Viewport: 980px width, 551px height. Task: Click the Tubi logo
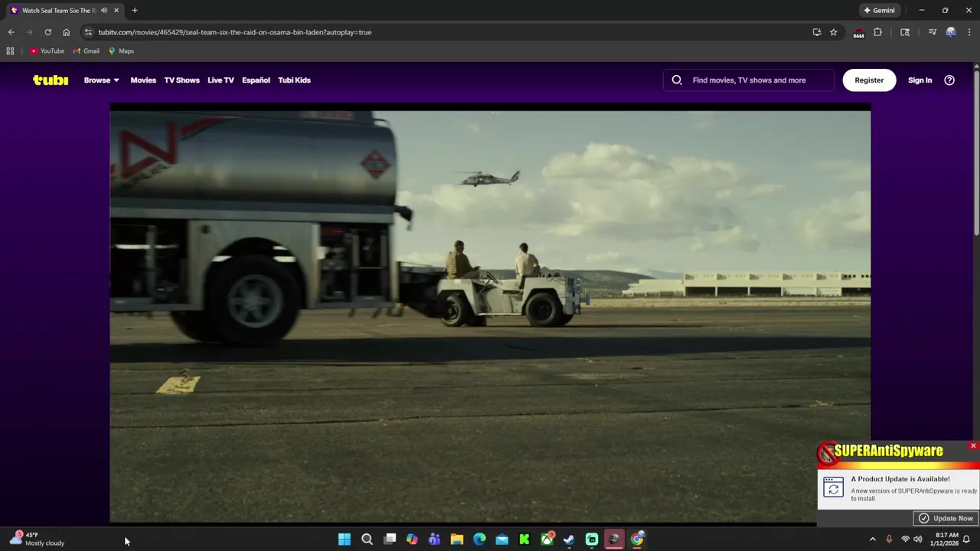point(51,80)
